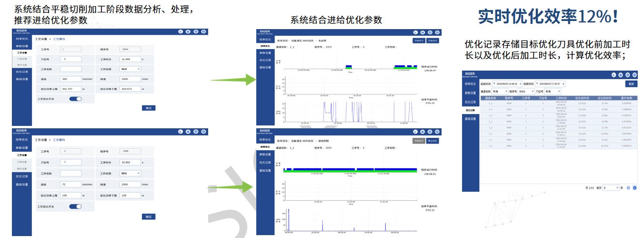Image resolution: width=644 pixels, height=238 pixels.
Task: Open 工件材质 dropdown in 工序号 1 window
Action: coord(131,69)
